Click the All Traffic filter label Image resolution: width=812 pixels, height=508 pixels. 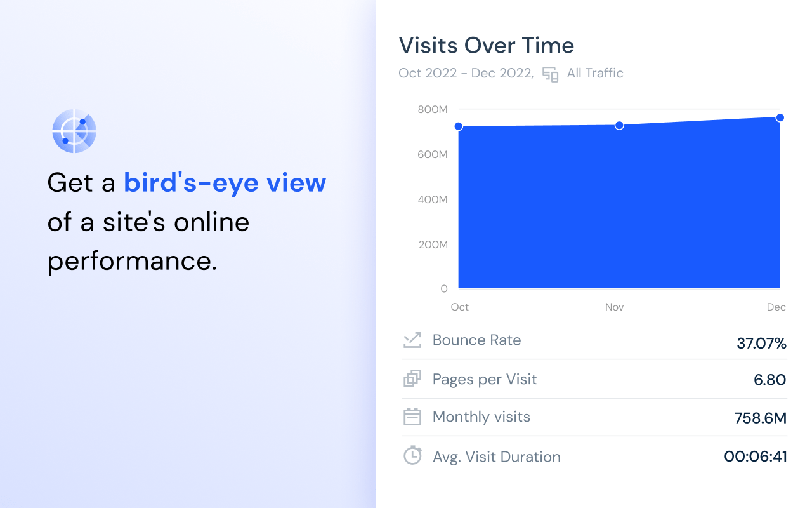(x=594, y=73)
